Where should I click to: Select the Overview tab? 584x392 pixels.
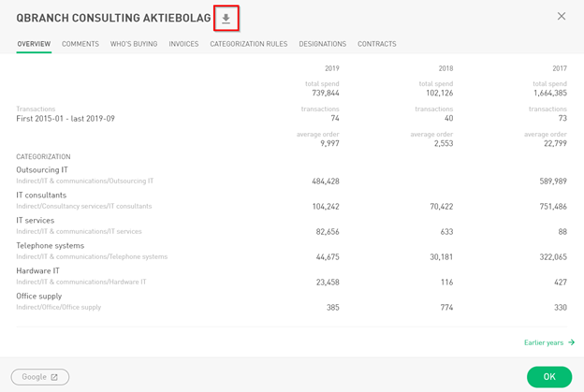point(34,44)
